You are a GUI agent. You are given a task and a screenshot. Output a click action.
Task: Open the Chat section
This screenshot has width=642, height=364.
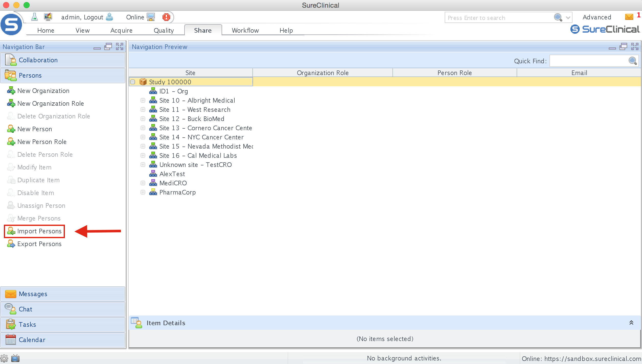click(x=63, y=309)
